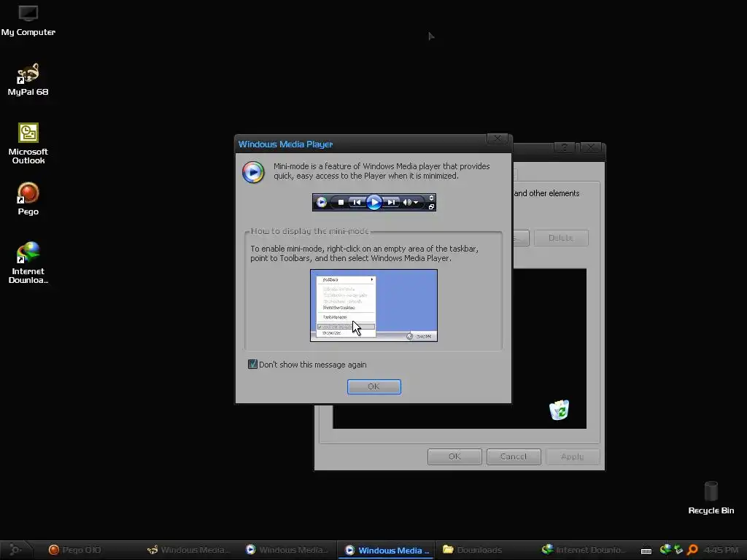The height and width of the screenshot is (560, 747).
Task: Click the orange magnifier tray icon
Action: 693,550
